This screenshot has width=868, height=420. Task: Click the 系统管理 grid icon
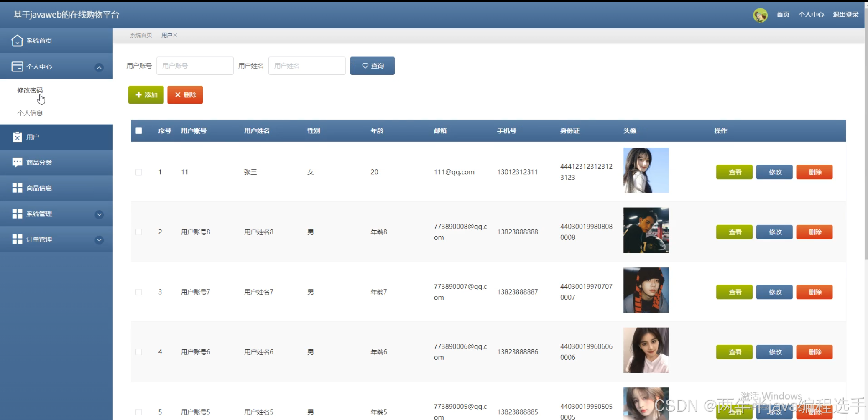17,214
